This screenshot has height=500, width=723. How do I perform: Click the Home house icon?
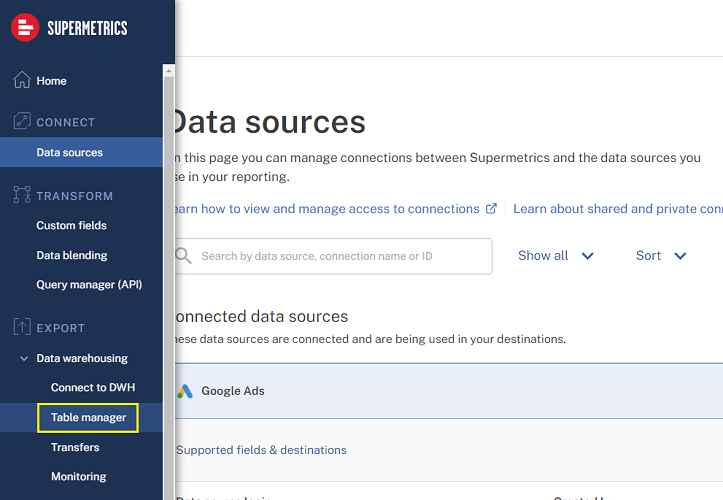(x=22, y=80)
